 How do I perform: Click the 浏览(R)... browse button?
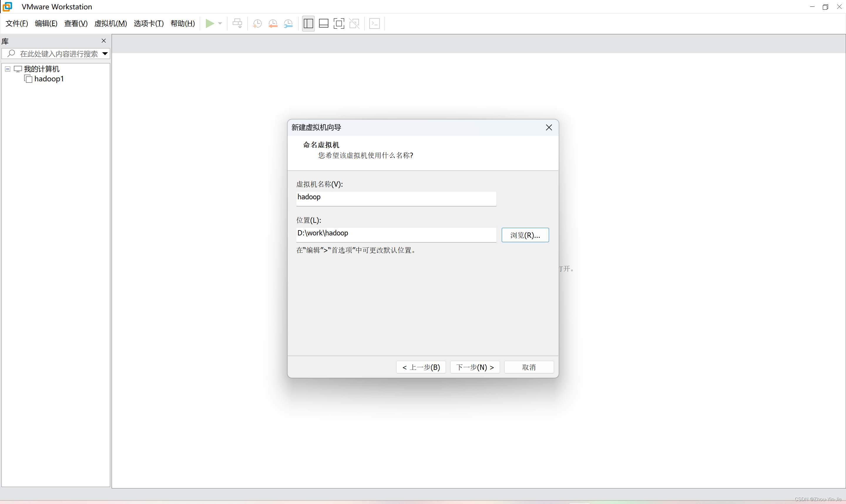pos(525,235)
